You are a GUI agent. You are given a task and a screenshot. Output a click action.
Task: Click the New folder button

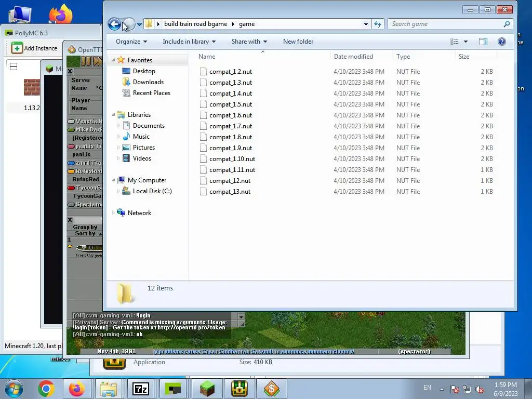298,42
